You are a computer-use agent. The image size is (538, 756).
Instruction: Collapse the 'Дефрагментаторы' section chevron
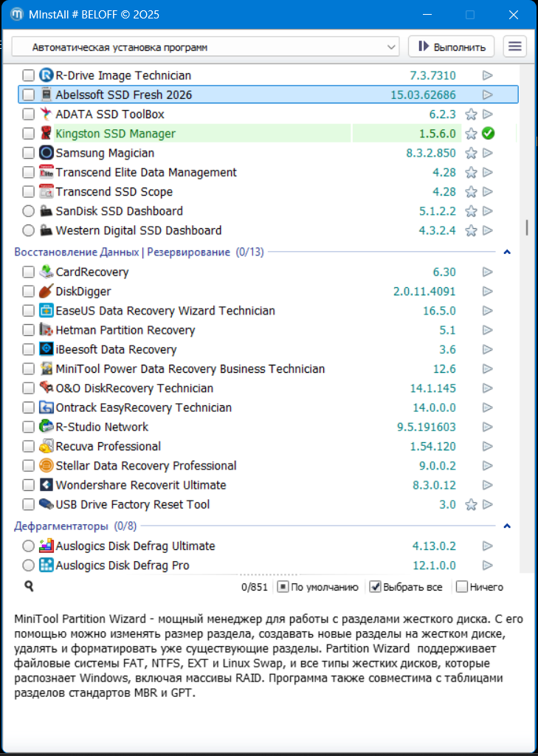(x=507, y=526)
